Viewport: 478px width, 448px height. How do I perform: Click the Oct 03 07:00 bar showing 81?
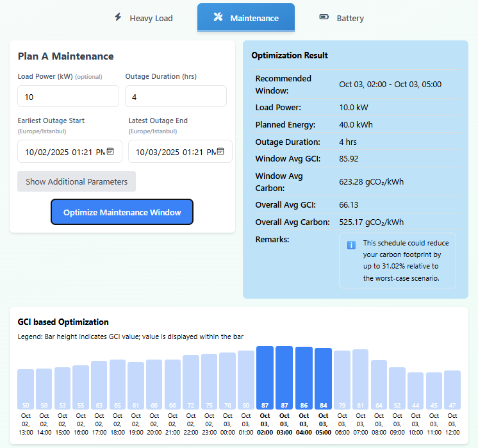pyautogui.click(x=360, y=379)
